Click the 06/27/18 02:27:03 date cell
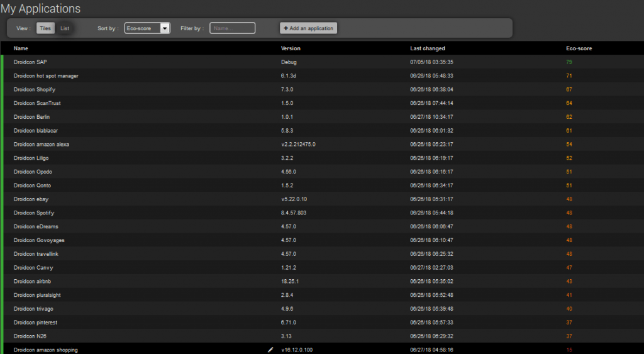Viewport: 644px width, 354px height. coord(431,267)
